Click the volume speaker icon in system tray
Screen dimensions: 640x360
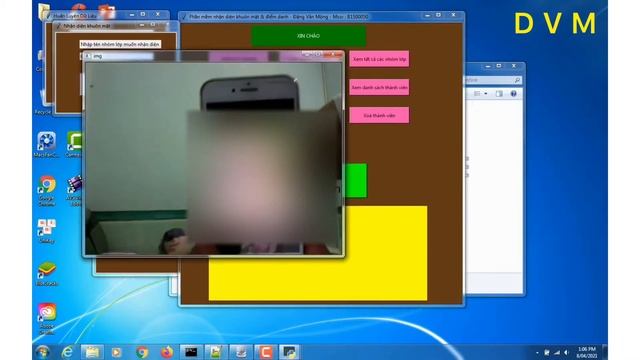566,352
